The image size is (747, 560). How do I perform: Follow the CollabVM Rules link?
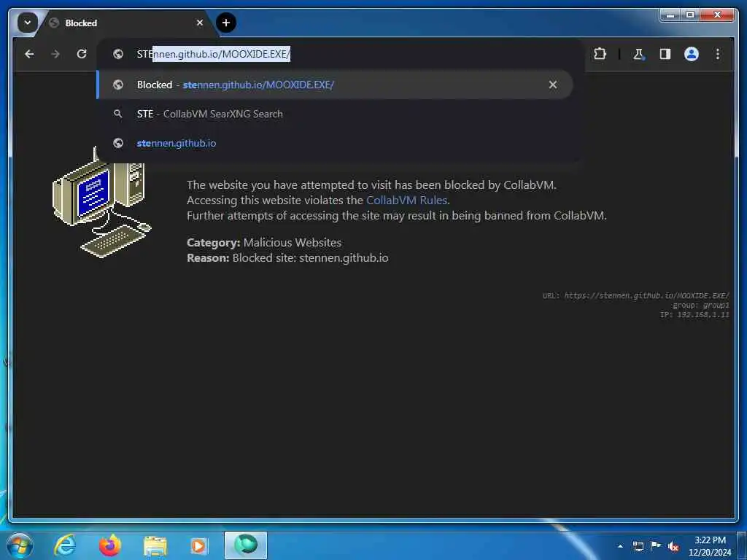coord(406,201)
